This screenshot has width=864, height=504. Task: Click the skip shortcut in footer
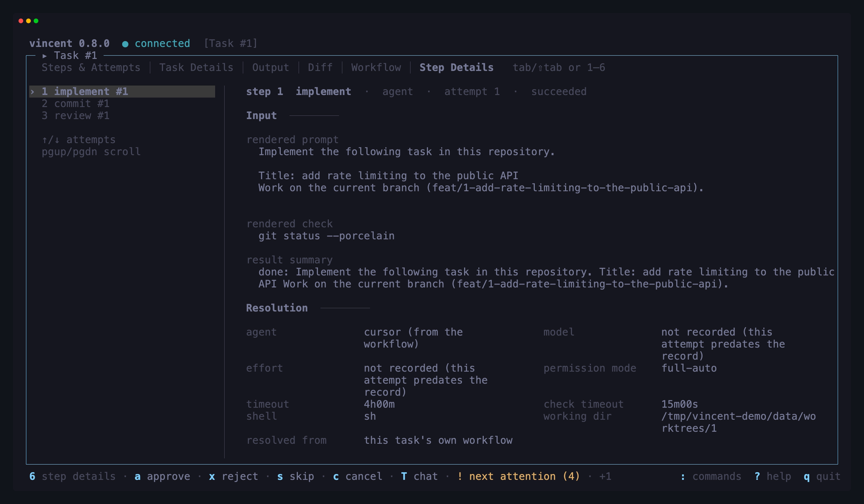(296, 476)
